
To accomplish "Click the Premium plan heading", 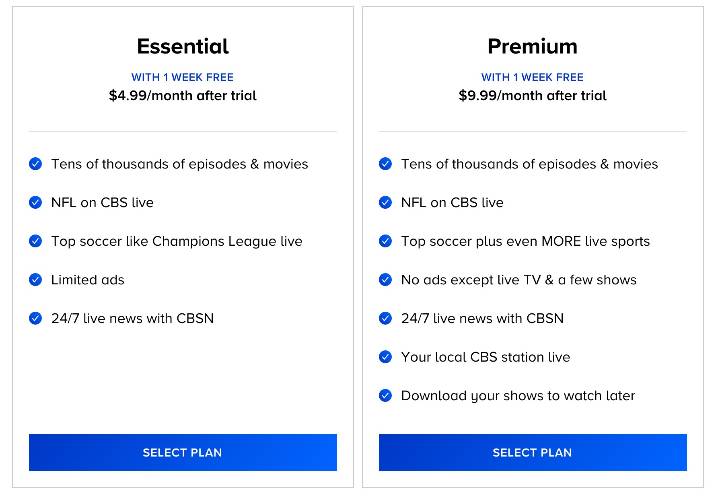I will 533,46.
